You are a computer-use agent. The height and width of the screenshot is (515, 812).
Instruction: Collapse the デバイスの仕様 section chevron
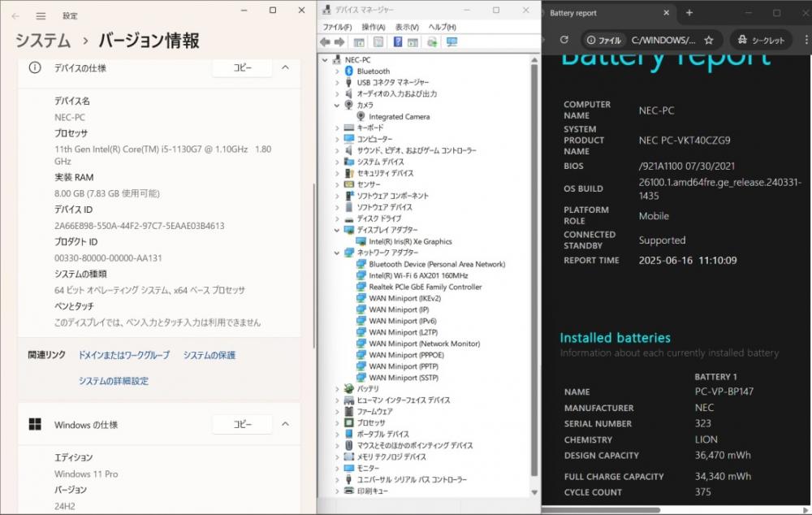tap(285, 67)
